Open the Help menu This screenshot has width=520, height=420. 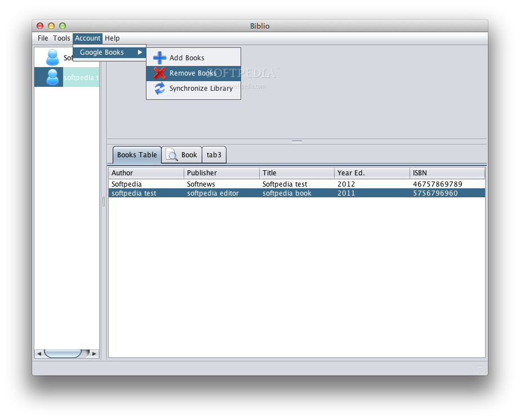[112, 38]
